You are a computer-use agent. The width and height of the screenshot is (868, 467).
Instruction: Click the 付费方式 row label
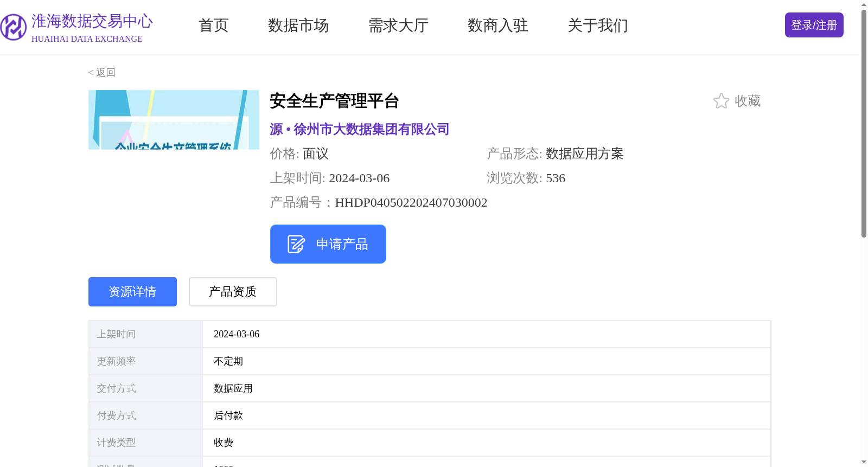tap(116, 415)
